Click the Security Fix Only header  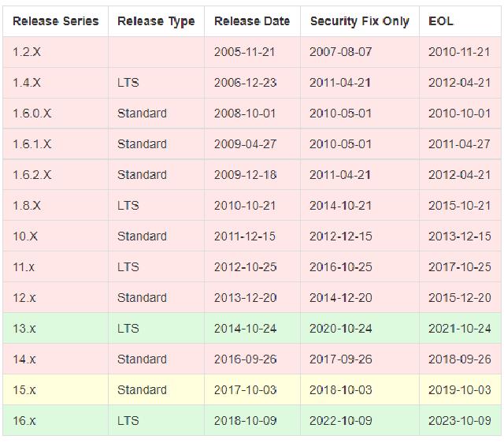(360, 21)
